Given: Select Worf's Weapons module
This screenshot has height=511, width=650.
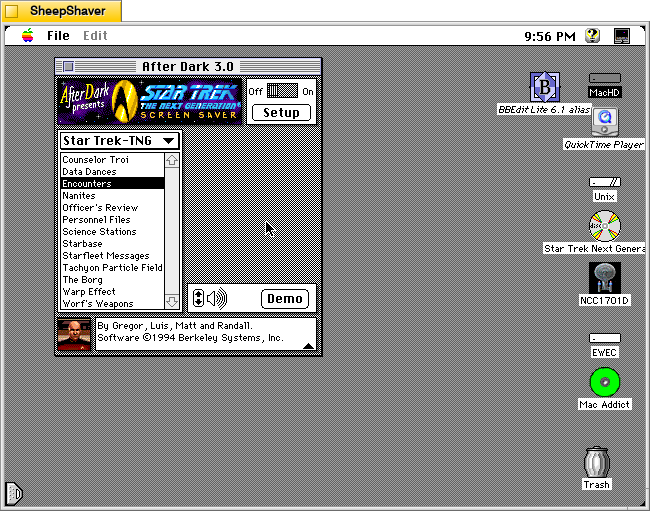Looking at the screenshot, I should click(x=112, y=304).
